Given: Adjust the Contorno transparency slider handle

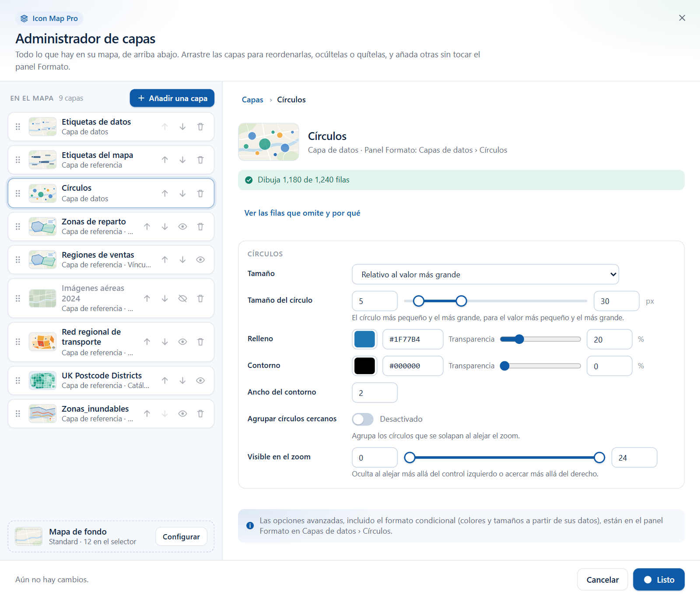Looking at the screenshot, I should coord(504,366).
